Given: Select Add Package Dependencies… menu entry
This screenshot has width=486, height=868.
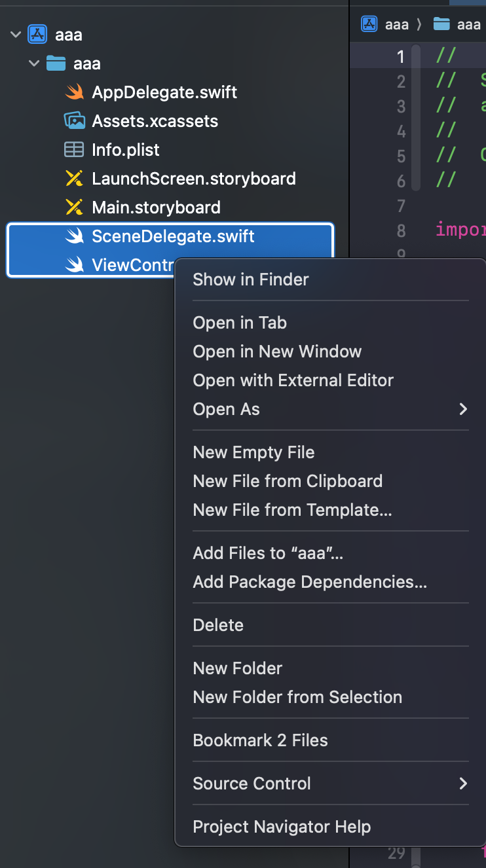Looking at the screenshot, I should 310,582.
